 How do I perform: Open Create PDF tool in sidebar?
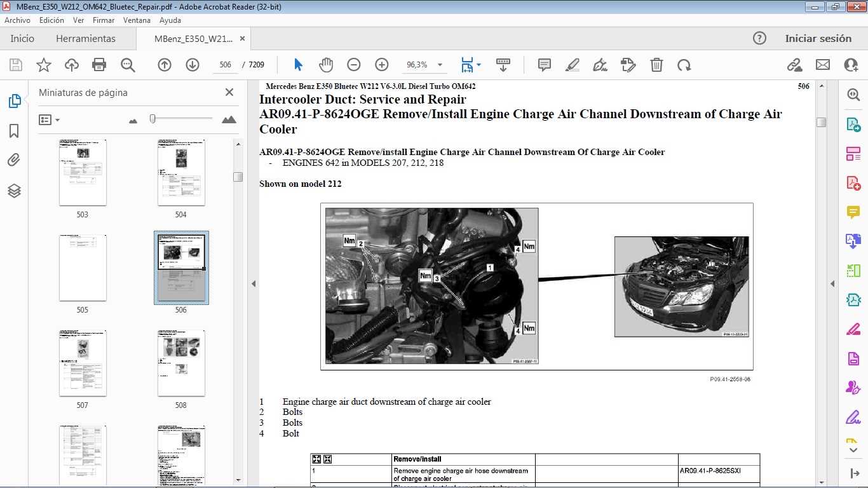point(853,183)
